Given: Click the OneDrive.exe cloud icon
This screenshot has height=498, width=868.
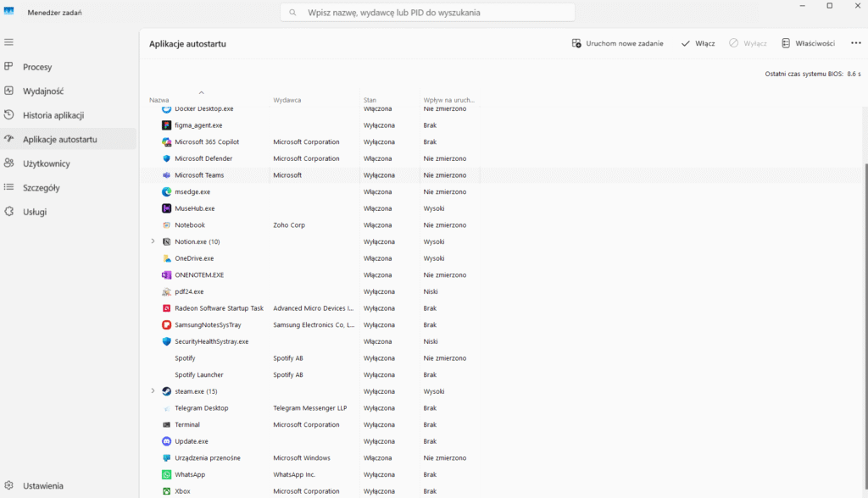Looking at the screenshot, I should (167, 258).
